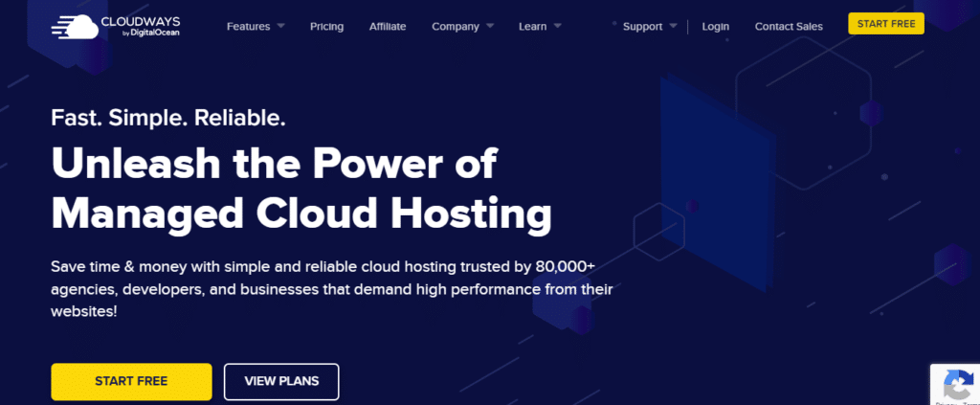This screenshot has height=405, width=980.
Task: Open the arrow beside Learn
Action: (x=557, y=26)
